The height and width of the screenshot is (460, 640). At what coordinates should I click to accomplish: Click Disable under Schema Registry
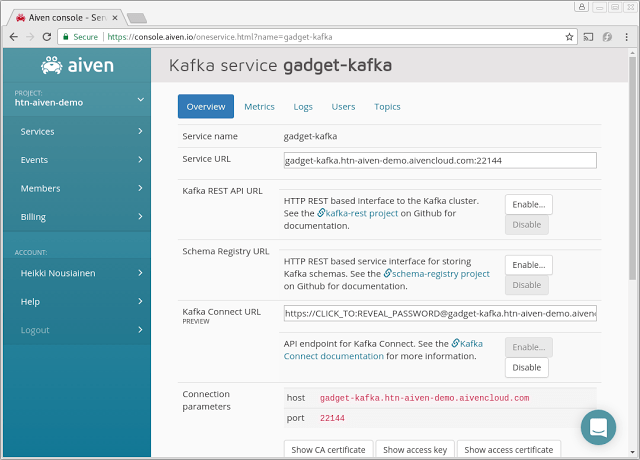527,285
